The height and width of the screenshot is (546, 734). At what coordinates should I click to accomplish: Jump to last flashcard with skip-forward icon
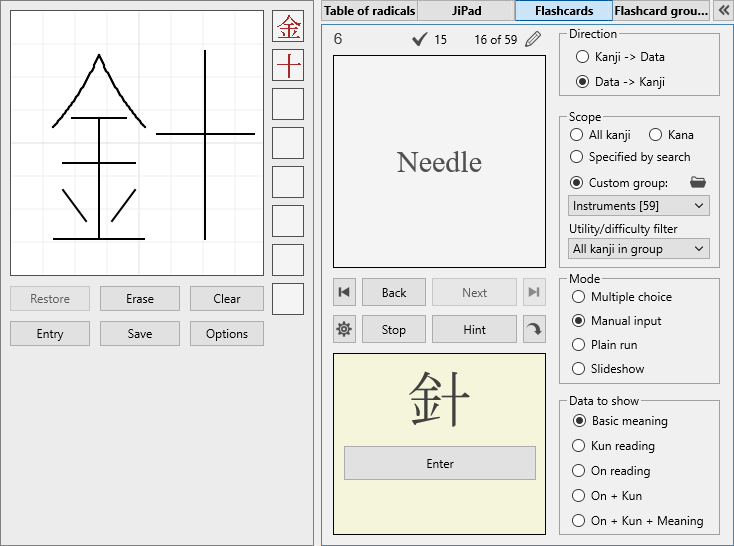tap(534, 292)
